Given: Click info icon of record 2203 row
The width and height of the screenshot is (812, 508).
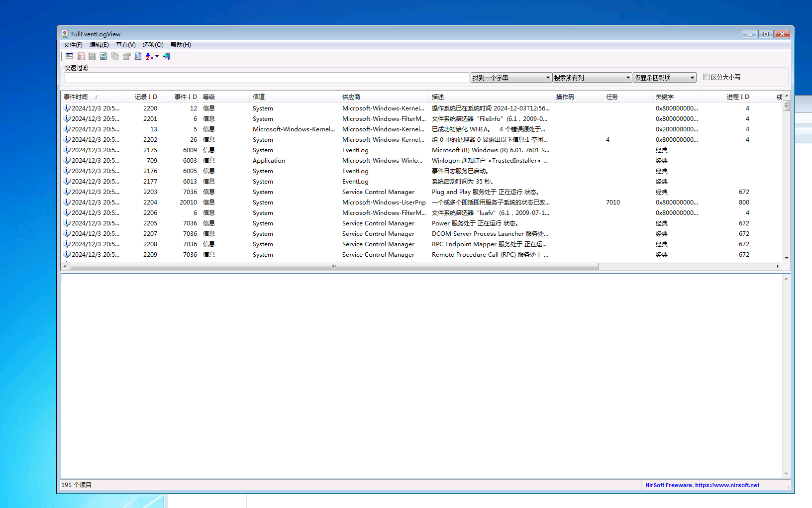Looking at the screenshot, I should point(67,192).
